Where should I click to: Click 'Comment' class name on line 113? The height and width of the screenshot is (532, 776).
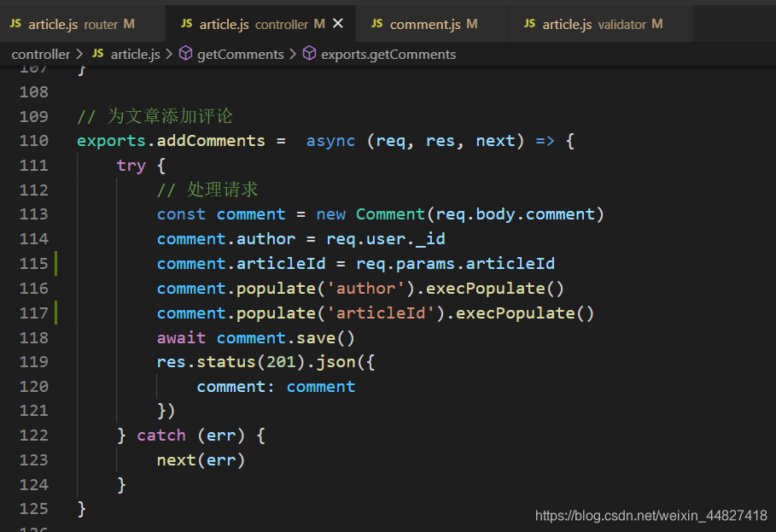point(390,214)
